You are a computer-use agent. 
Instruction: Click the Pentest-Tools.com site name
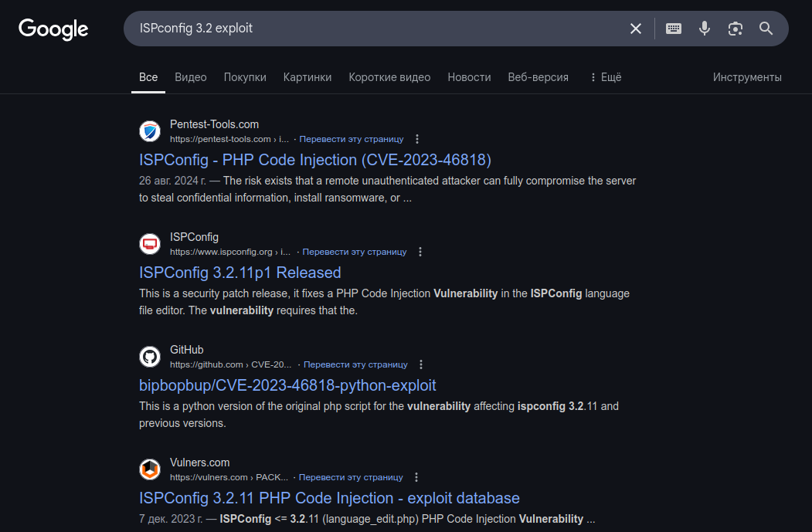214,125
